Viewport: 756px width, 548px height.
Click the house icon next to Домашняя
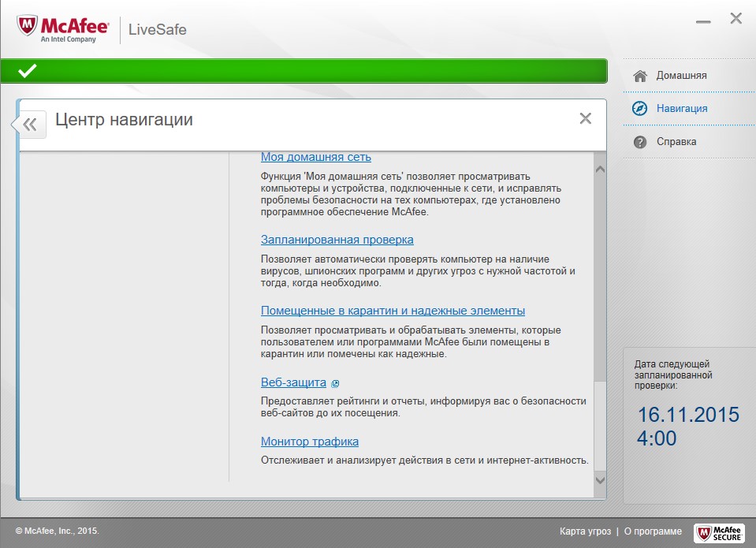pyautogui.click(x=640, y=76)
